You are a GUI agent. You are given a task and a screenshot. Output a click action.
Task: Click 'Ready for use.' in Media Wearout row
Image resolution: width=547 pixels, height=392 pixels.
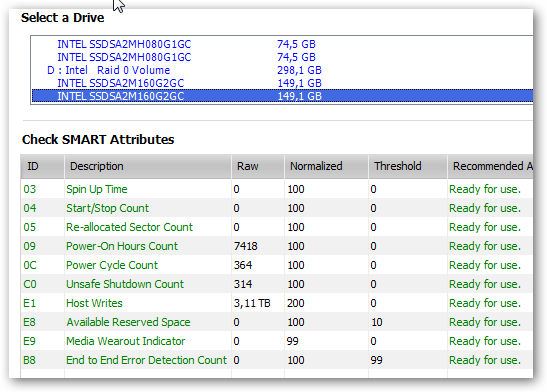[485, 341]
